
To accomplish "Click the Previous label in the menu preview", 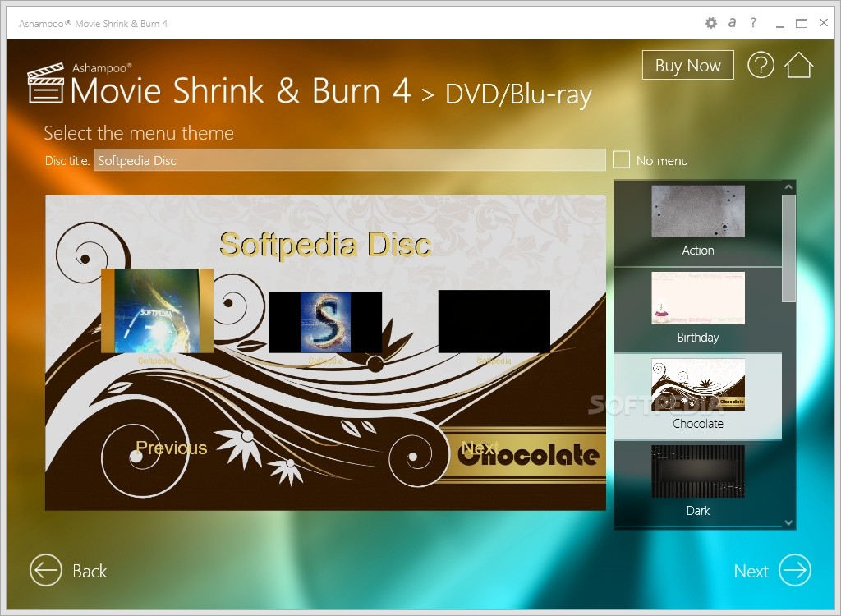I will coord(171,448).
